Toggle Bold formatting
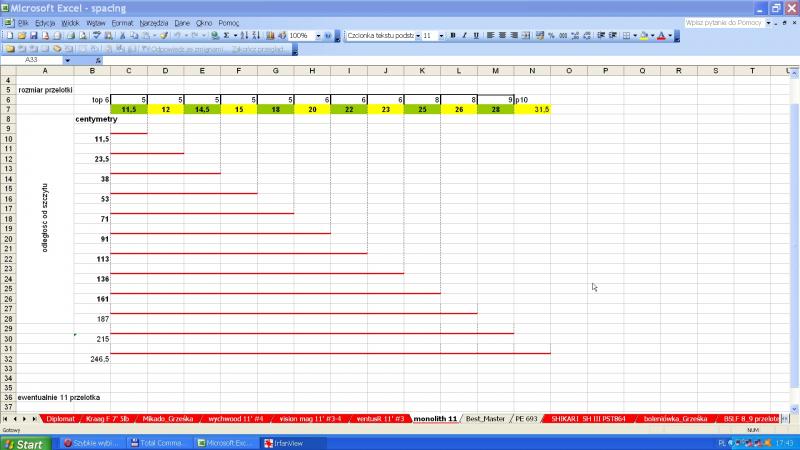The image size is (800, 450). [x=452, y=35]
